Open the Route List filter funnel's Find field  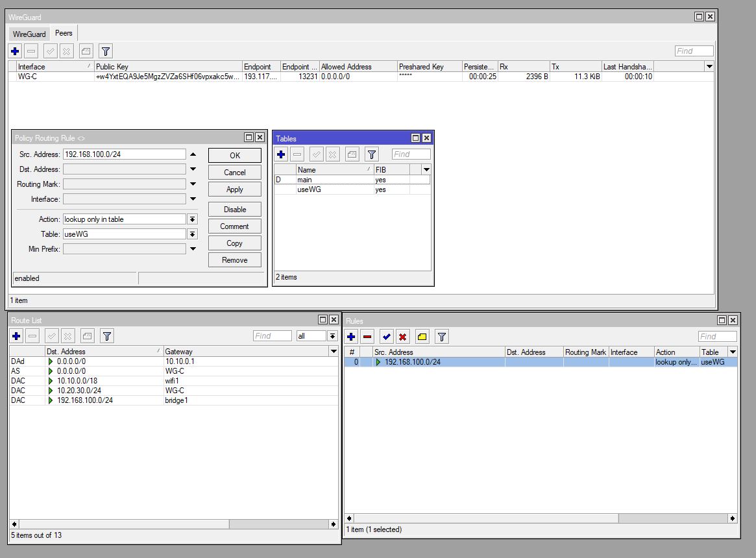tap(271, 335)
